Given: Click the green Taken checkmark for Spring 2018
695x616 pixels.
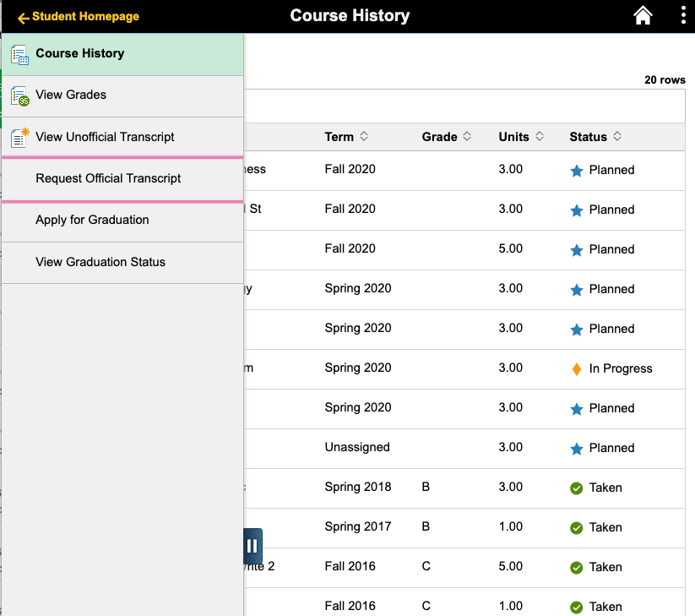Looking at the screenshot, I should (577, 488).
